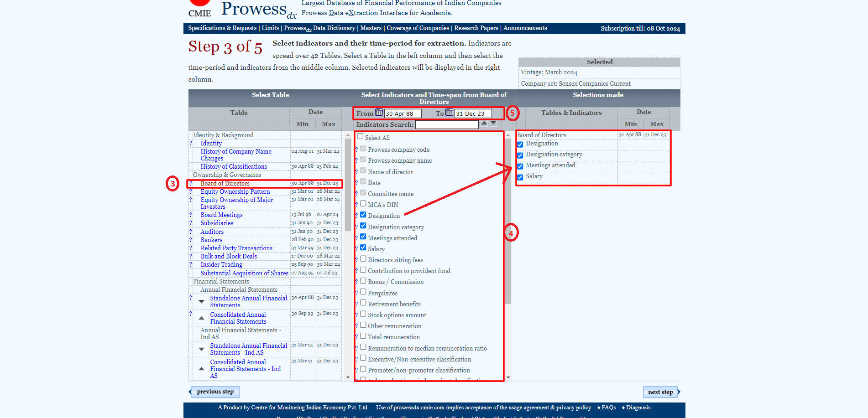Image resolution: width=868 pixels, height=418 pixels.
Task: Select Substantial Acquisition of Shares table
Action: (x=244, y=273)
